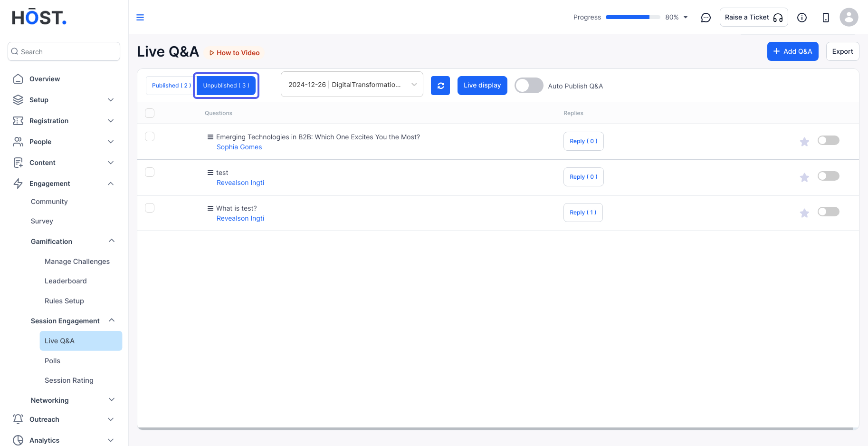Screen dimensions: 868x446
Task: Open Reply (1) for 'What is test?'
Action: (583, 213)
